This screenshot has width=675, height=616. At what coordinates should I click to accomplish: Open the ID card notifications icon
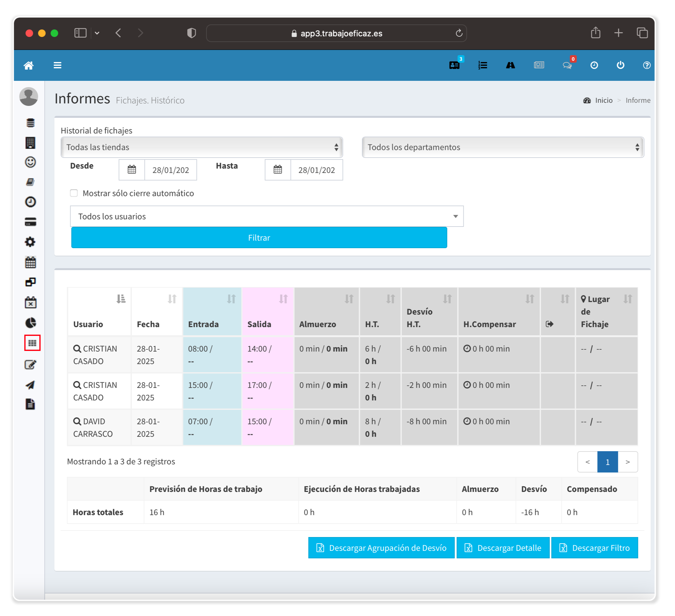click(x=454, y=65)
